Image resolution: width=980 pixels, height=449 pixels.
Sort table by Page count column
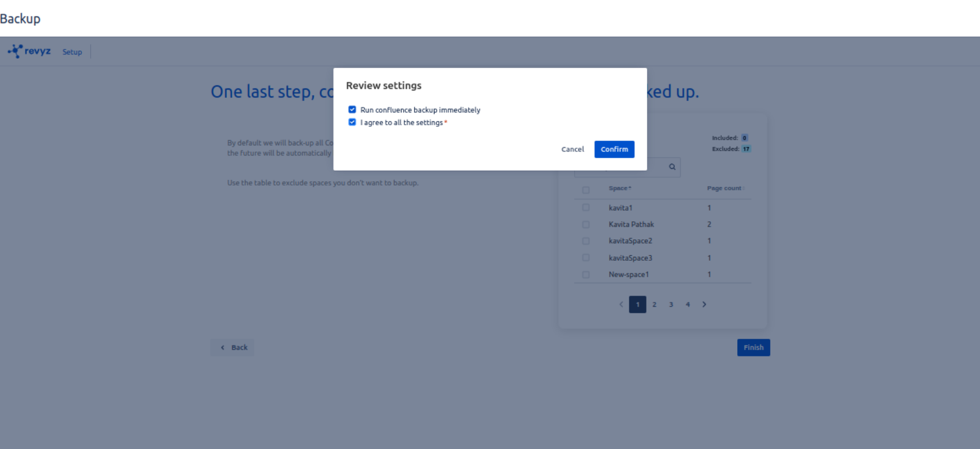tap(724, 188)
